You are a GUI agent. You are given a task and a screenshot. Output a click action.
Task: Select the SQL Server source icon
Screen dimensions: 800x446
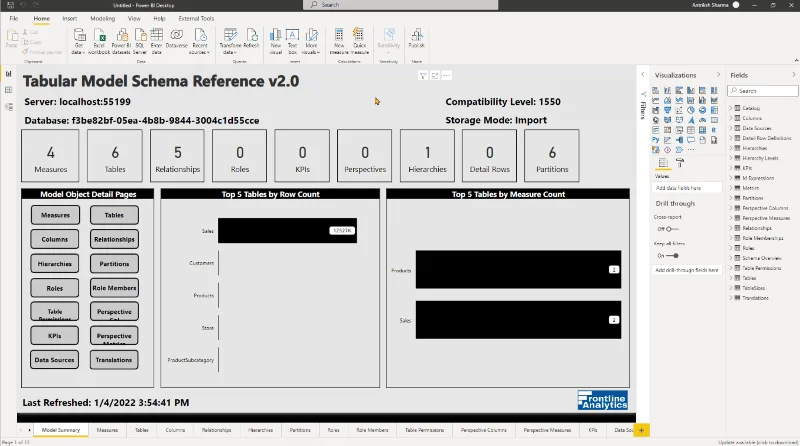point(140,36)
